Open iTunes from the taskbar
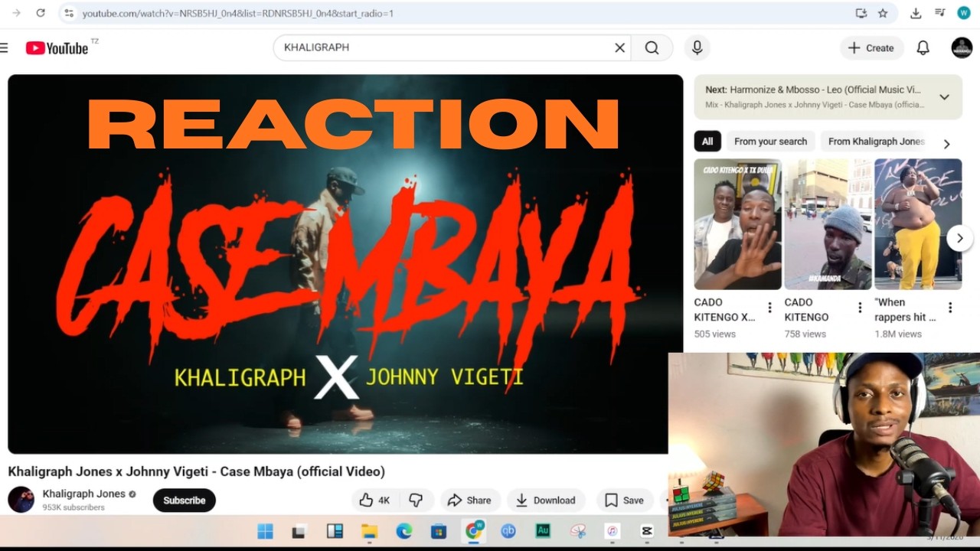The height and width of the screenshot is (551, 980). tap(612, 530)
